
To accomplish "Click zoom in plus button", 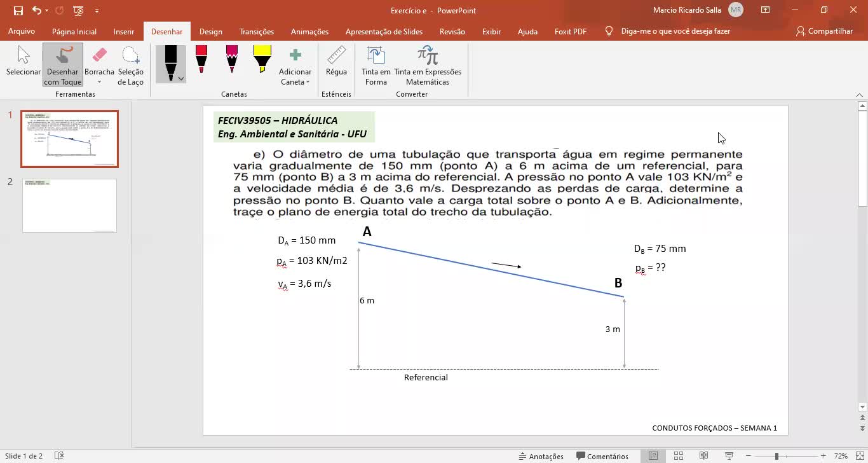I will click(x=823, y=456).
